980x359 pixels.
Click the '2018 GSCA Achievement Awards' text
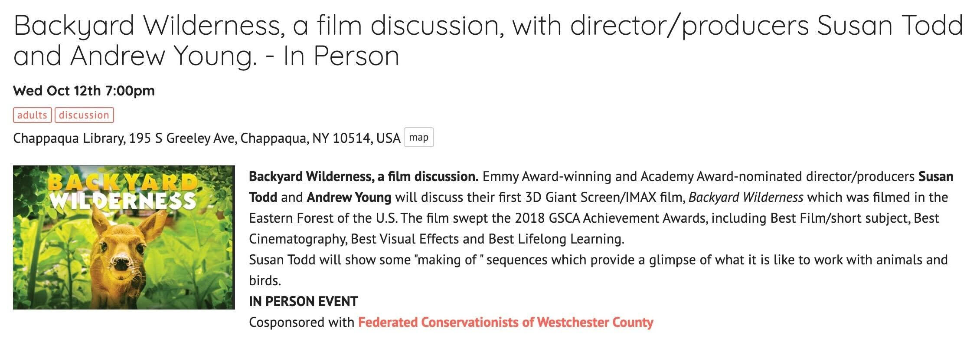tap(611, 218)
